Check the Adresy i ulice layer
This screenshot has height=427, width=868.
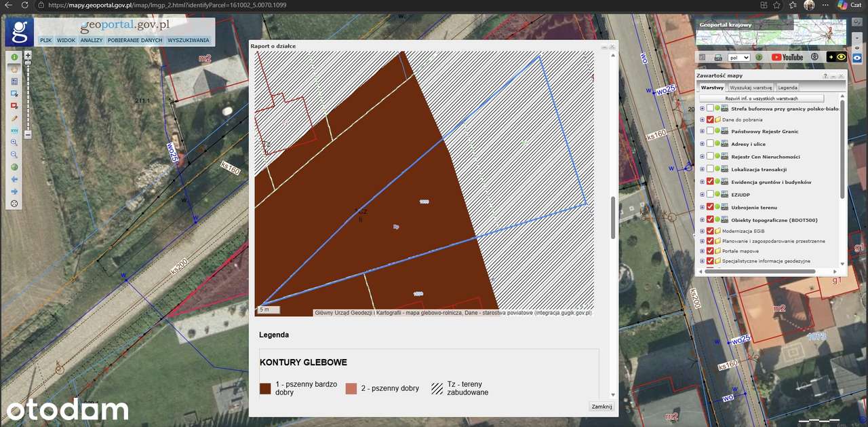710,144
